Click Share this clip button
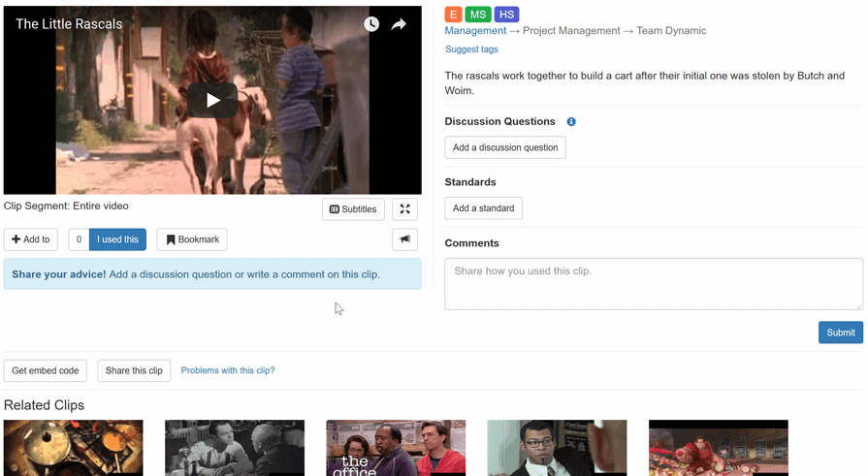Image resolution: width=868 pixels, height=476 pixels. pos(134,370)
